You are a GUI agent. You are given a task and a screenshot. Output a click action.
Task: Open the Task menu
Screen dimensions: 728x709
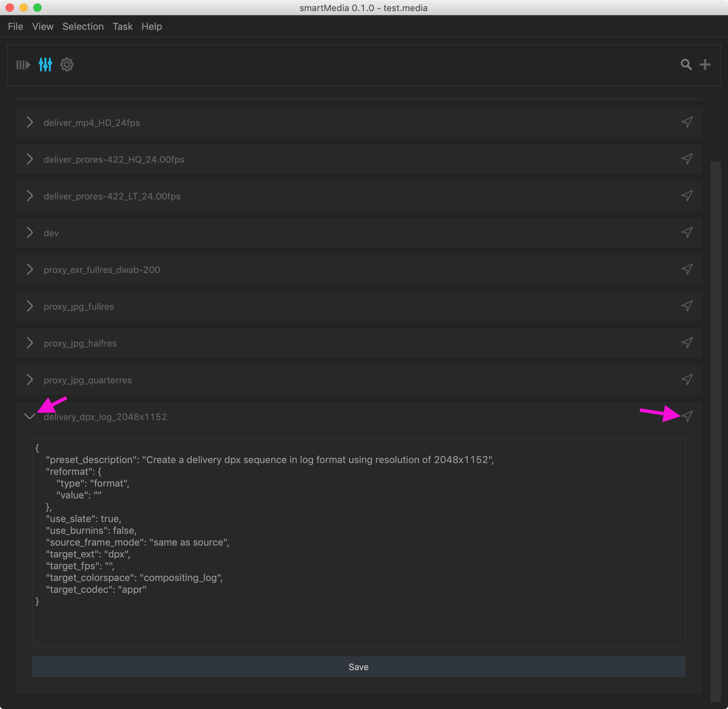coord(122,26)
